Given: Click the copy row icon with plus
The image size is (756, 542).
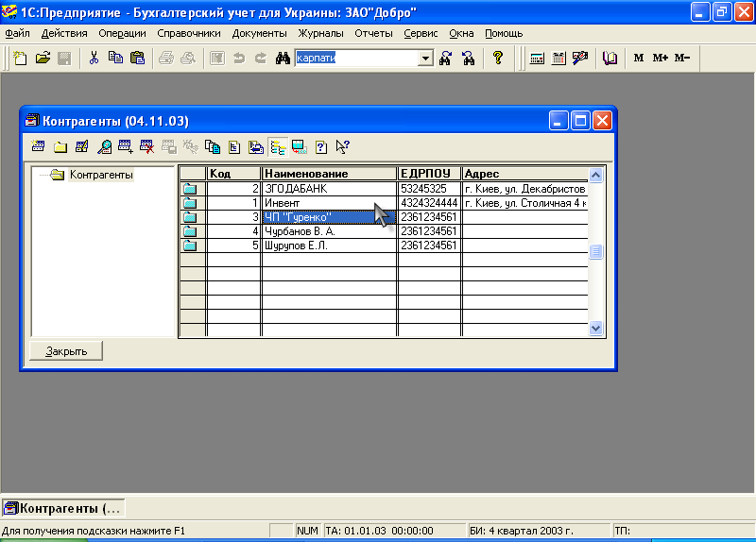Looking at the screenshot, I should coord(126,147).
